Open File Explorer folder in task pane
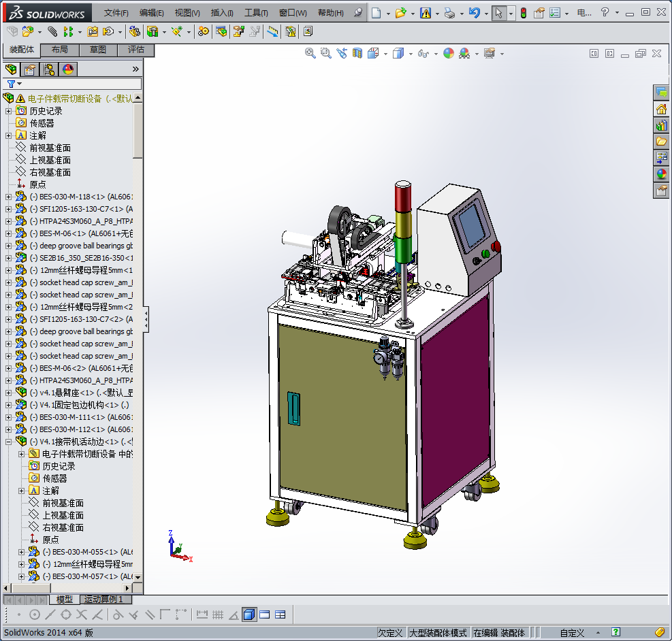Viewport: 672px width, 641px height. pos(661,142)
